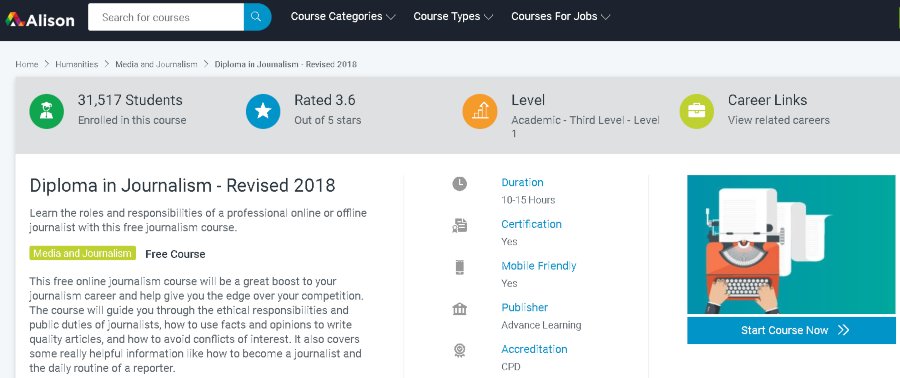Focus the Search for courses field

(x=166, y=17)
